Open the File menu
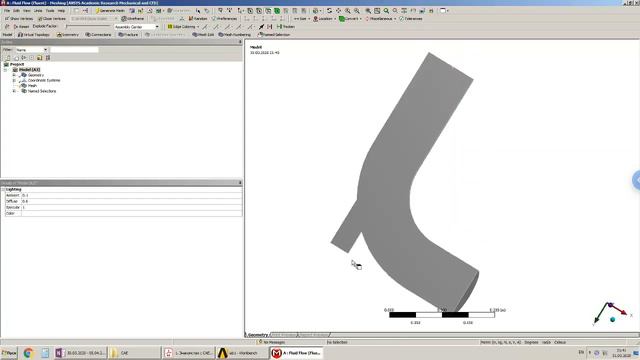 click(x=7, y=11)
